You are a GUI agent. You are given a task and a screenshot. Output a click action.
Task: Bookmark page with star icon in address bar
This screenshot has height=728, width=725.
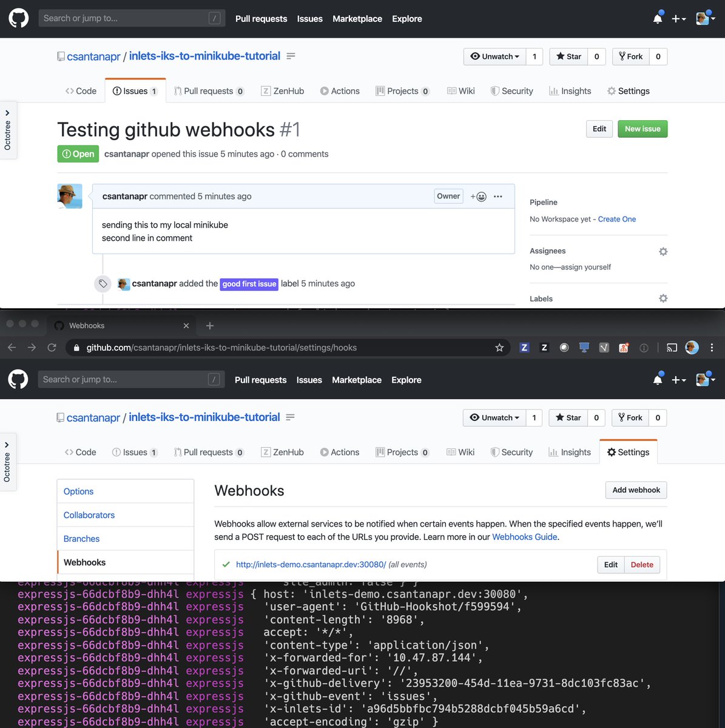pyautogui.click(x=499, y=348)
